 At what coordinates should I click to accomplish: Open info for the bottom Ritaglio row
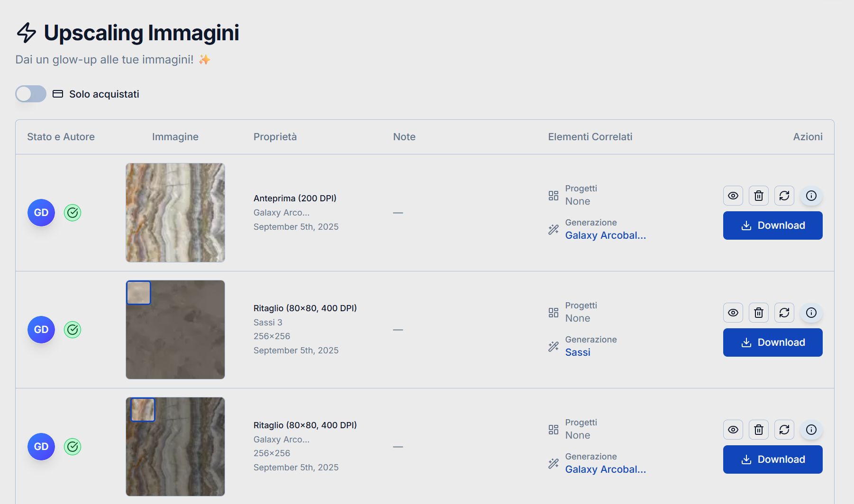coord(811,430)
